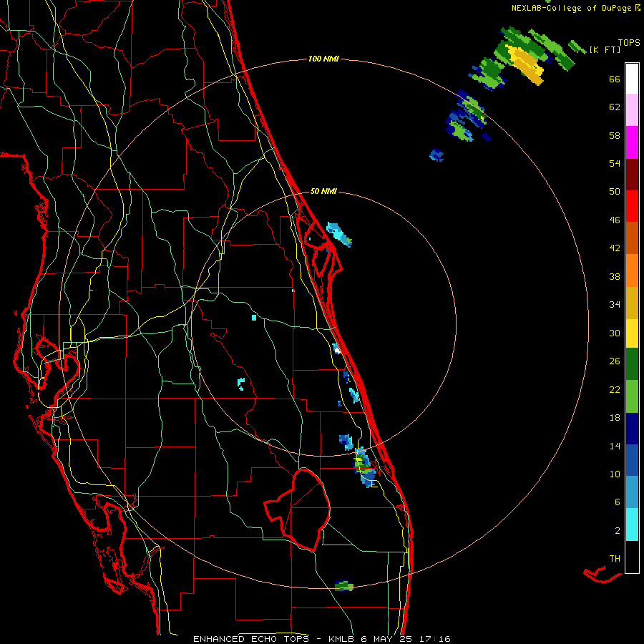This screenshot has width=644, height=644.
Task: Click the cyan echo just offshore of the cape
Action: [339, 234]
